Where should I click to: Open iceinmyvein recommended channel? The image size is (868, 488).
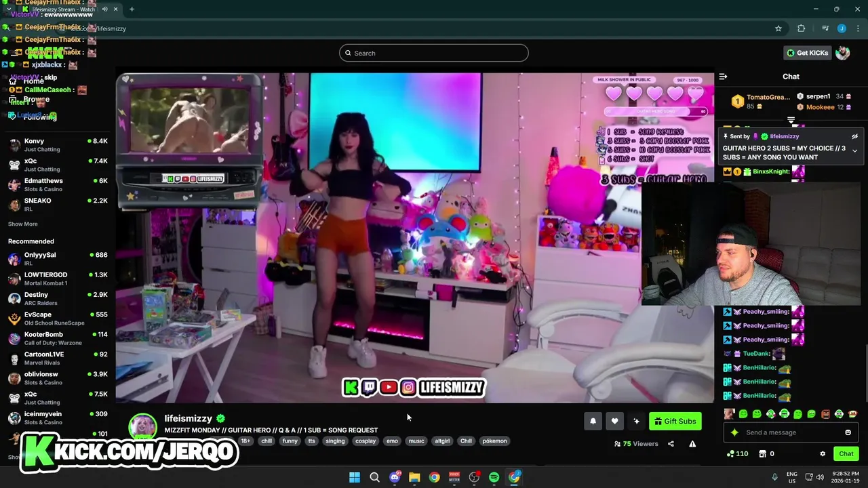tap(58, 418)
